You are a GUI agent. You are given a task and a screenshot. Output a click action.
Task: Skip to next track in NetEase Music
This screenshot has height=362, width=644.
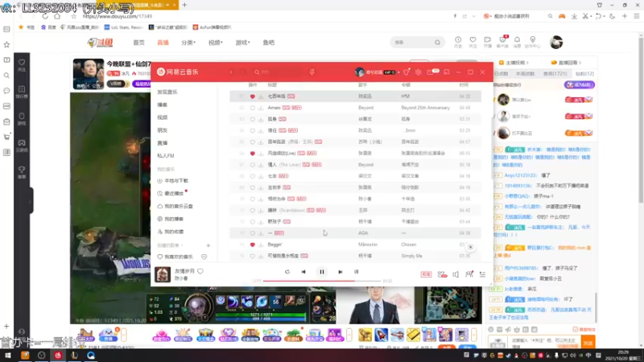340,272
